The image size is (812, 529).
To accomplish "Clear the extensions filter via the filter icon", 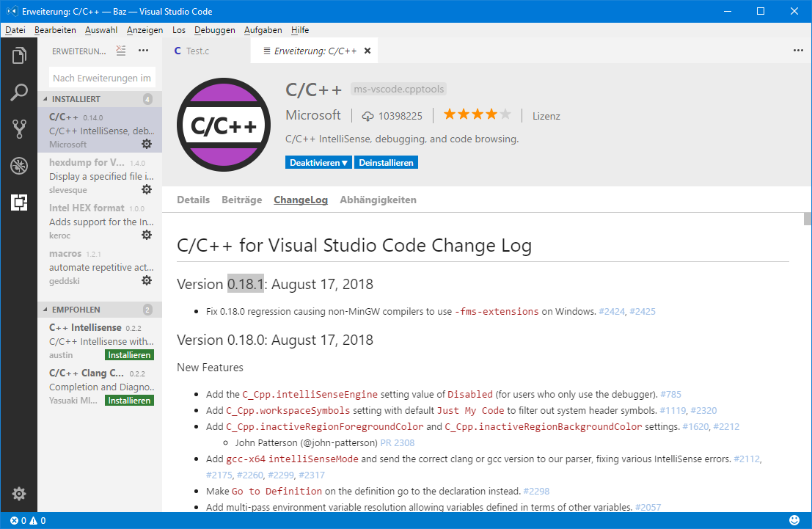I will [122, 51].
